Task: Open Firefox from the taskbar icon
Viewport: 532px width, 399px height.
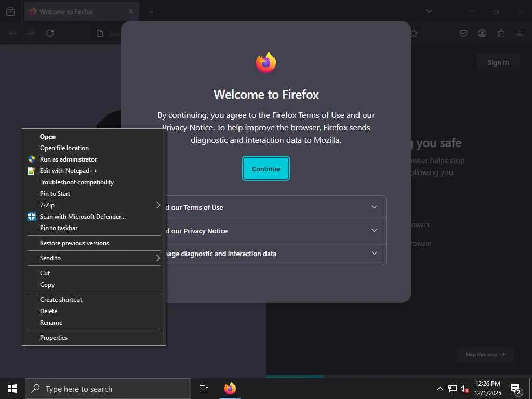Action: click(230, 389)
